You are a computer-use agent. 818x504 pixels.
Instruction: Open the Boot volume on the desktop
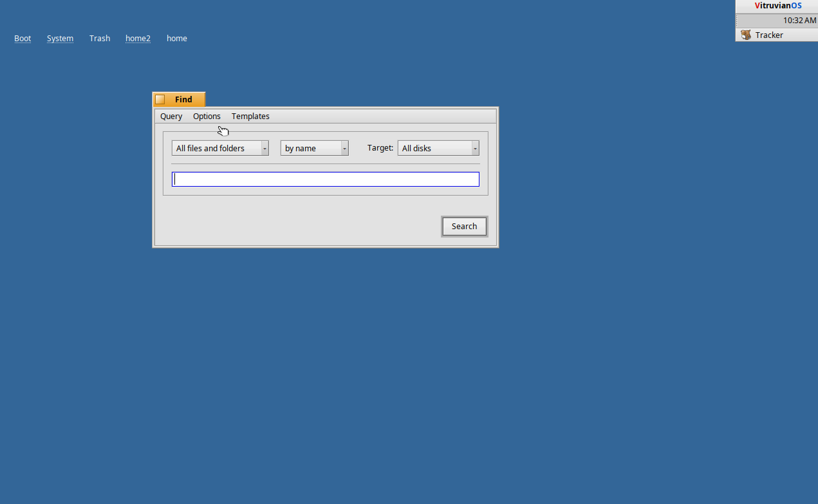(23, 39)
